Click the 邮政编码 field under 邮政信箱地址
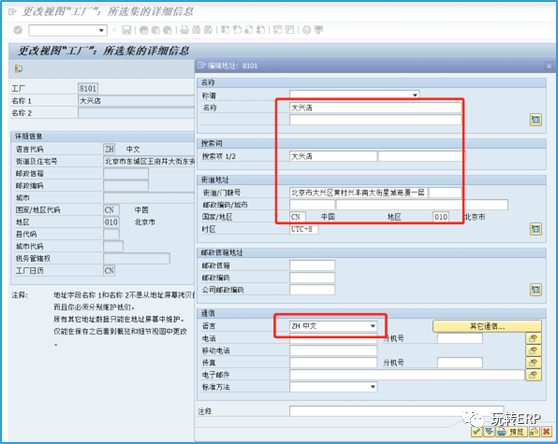Image resolution: width=558 pixels, height=444 pixels. point(312,278)
